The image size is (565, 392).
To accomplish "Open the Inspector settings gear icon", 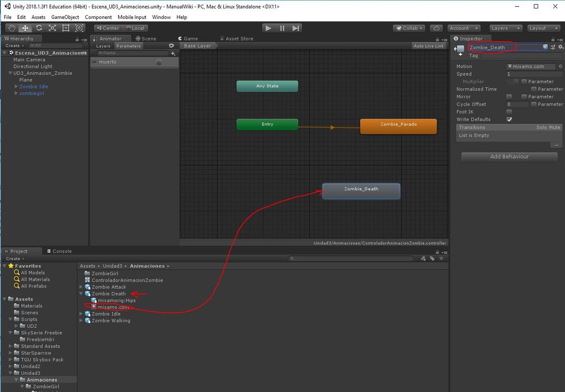I will (x=560, y=47).
